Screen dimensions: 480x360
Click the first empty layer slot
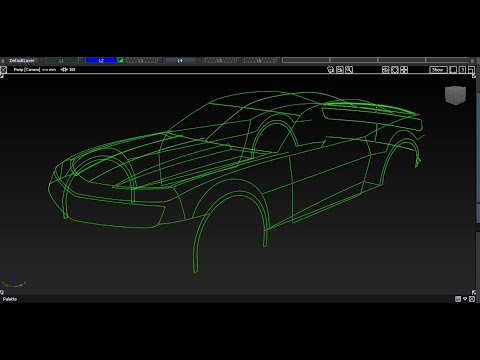[x=306, y=60]
